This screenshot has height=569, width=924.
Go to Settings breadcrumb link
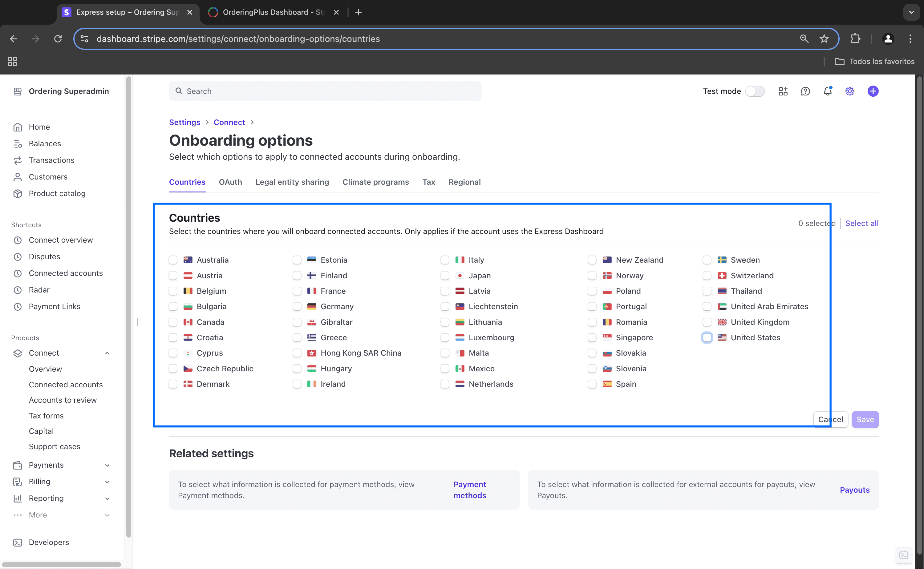[x=184, y=122]
